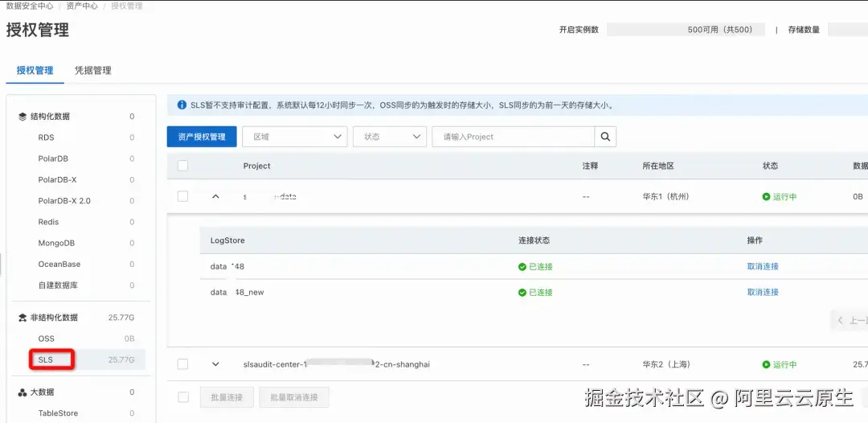Click the 批量取消连接 button
The width and height of the screenshot is (868, 423).
[294, 397]
